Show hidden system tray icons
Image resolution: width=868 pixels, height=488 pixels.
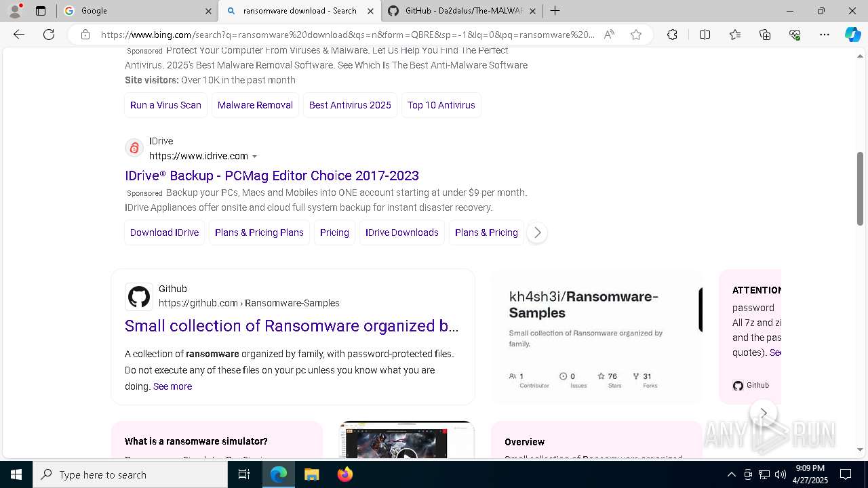tap(731, 474)
